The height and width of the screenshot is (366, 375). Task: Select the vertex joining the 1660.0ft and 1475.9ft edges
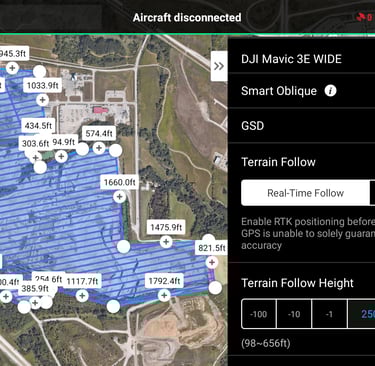pos(124,247)
